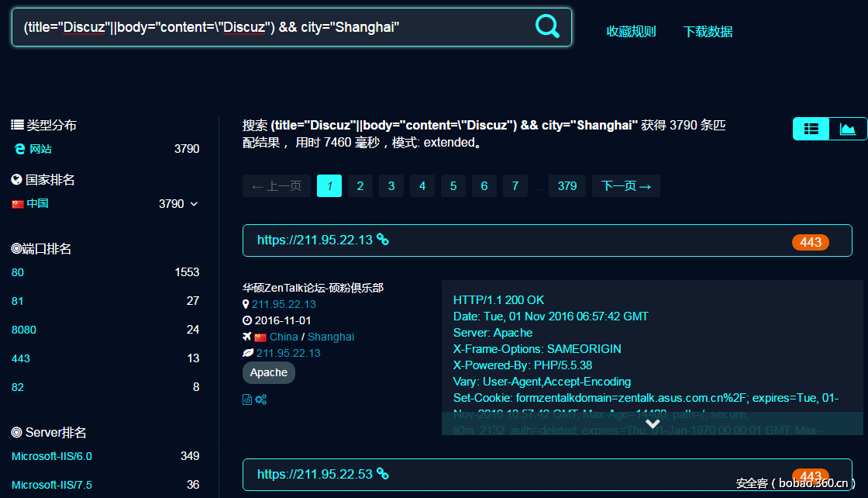Click chain link icon beside https://211.95.22.13
This screenshot has height=498, width=868.
(x=382, y=240)
